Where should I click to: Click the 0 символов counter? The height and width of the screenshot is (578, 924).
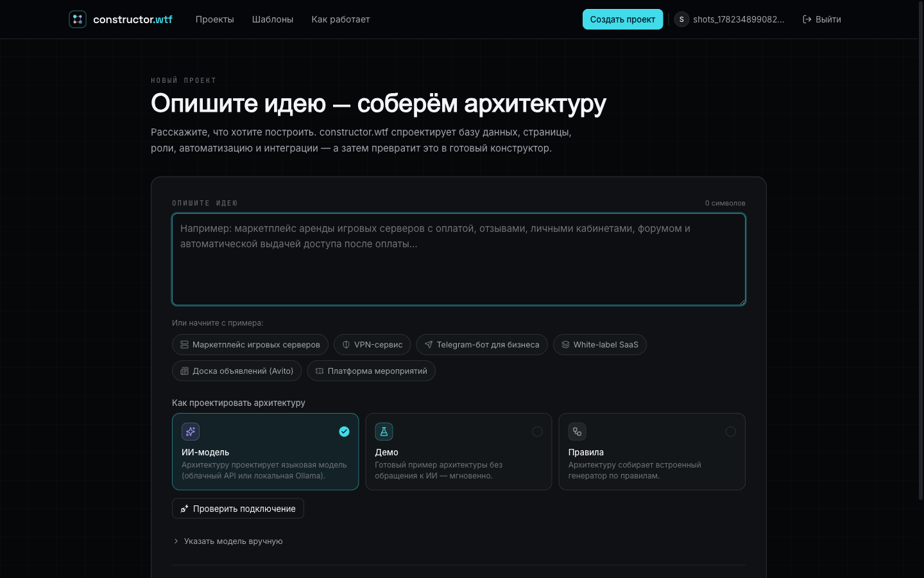[x=725, y=203]
